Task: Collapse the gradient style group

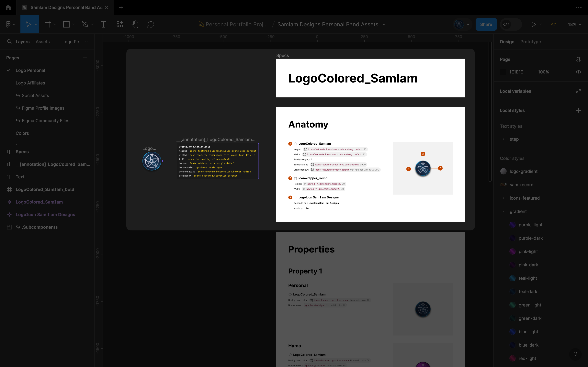Action: [x=503, y=211]
